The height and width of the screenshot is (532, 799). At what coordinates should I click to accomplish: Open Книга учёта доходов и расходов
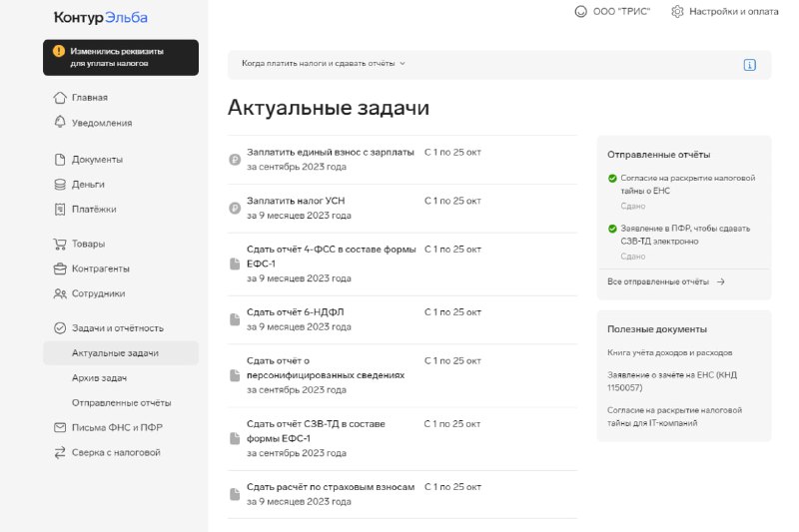point(669,352)
